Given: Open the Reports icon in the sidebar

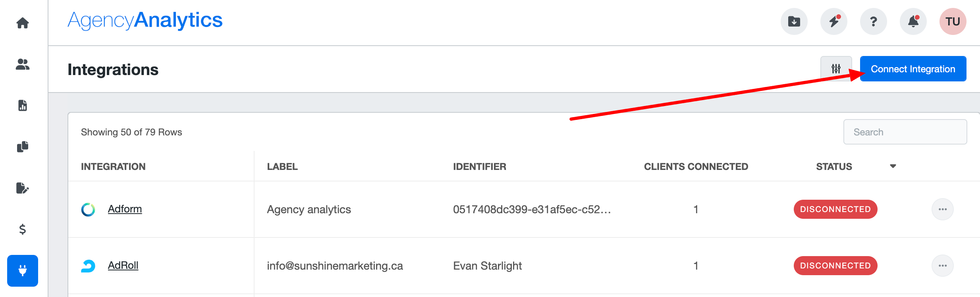Looking at the screenshot, I should [x=22, y=106].
